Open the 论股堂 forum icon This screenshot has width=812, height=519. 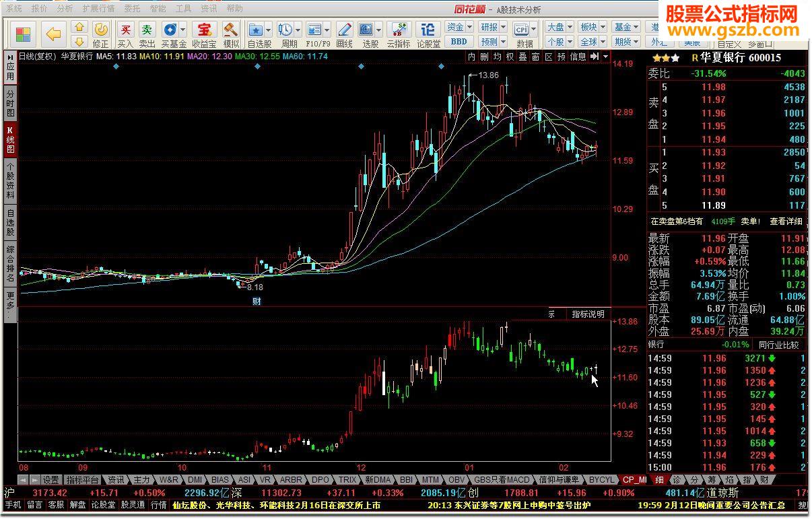(428, 34)
